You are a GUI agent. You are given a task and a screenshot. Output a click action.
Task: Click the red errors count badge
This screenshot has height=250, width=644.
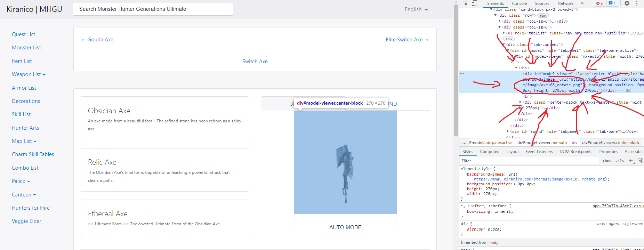599,3
